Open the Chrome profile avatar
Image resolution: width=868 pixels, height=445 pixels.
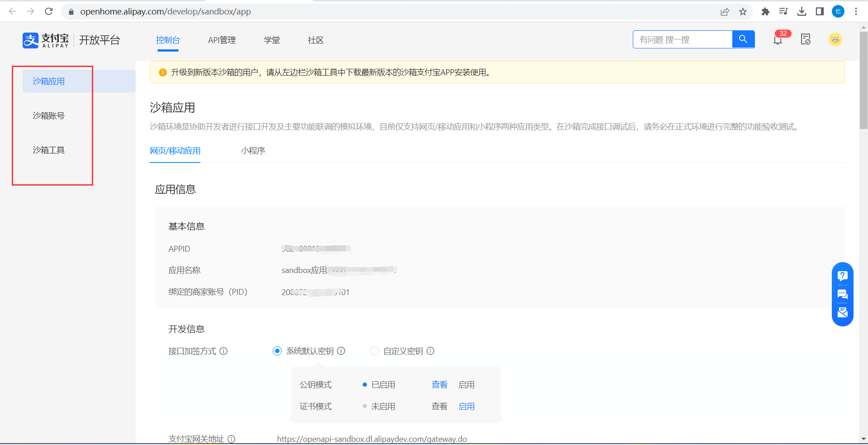[x=838, y=12]
